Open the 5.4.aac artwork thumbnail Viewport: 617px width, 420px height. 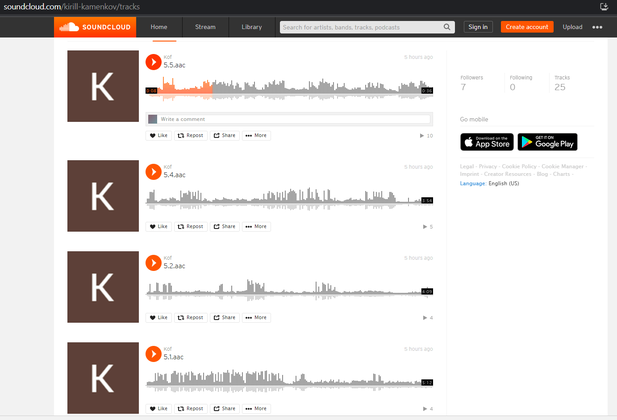103,196
